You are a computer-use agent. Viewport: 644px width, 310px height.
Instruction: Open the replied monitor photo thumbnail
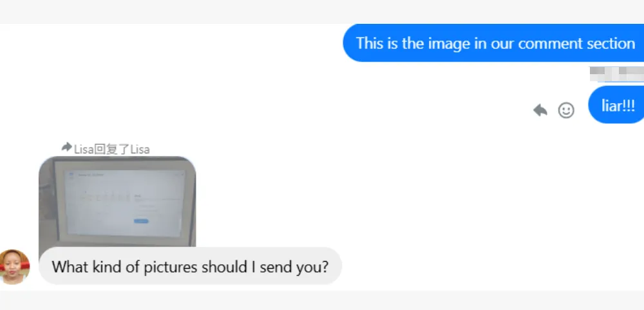117,202
